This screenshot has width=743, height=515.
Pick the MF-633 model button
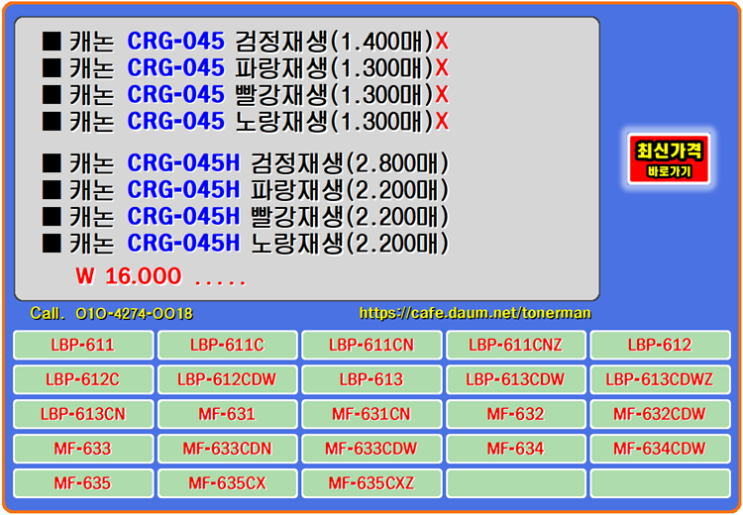[x=83, y=449]
